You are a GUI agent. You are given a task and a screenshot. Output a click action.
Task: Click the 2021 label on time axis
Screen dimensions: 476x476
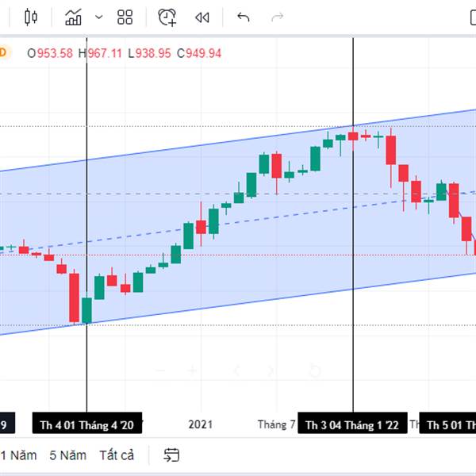(x=202, y=424)
